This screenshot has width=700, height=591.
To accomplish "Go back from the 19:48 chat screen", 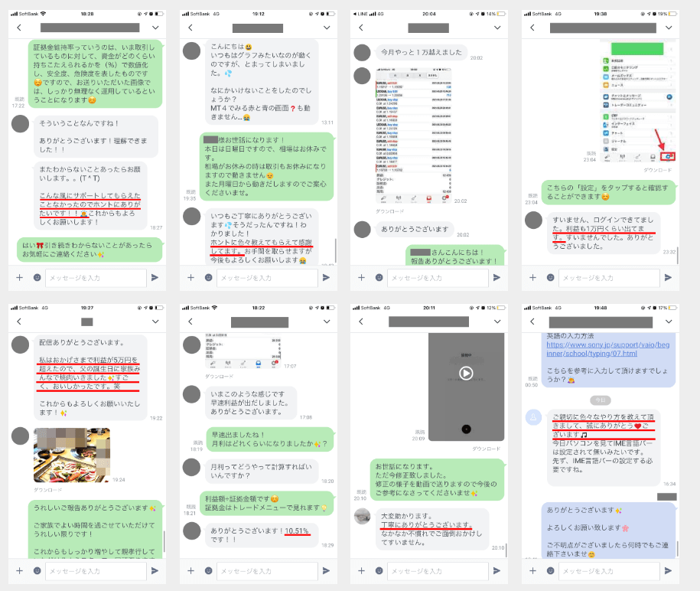I will click(x=532, y=322).
